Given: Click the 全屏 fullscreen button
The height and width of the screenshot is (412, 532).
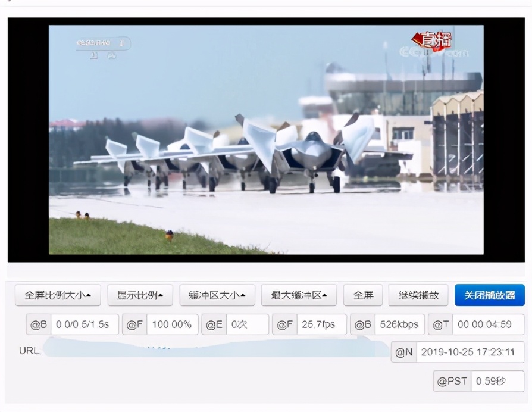Looking at the screenshot, I should pos(363,295).
